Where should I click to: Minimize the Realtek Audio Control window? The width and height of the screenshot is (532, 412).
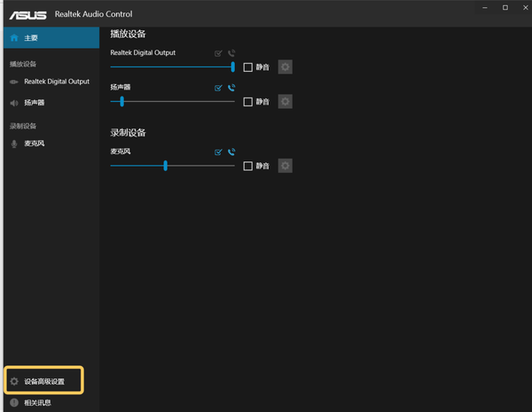tap(485, 7)
